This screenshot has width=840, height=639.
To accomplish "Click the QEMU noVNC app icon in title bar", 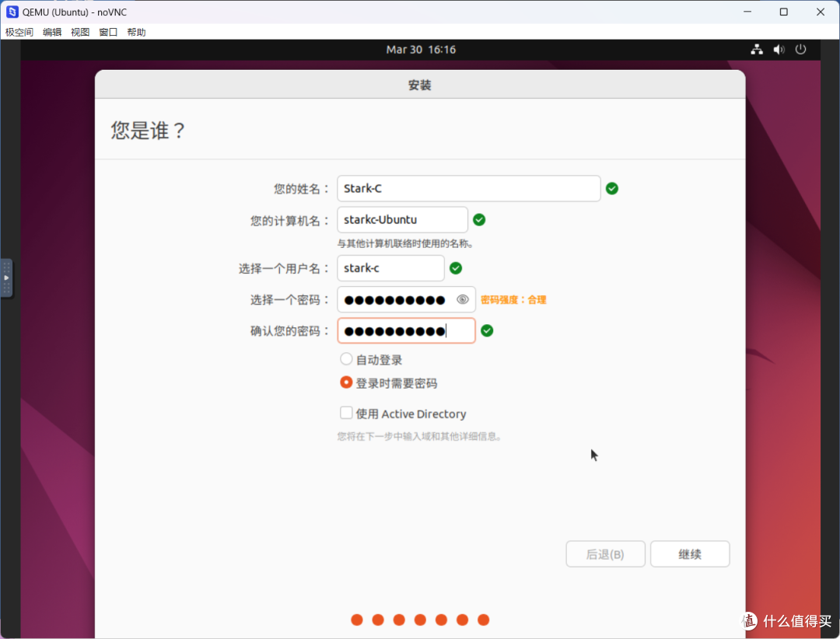I will pyautogui.click(x=12, y=12).
